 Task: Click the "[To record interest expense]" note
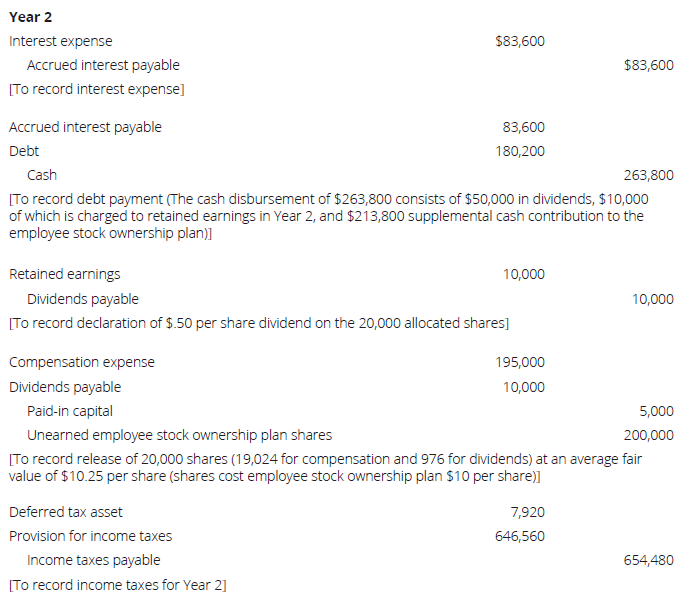(96, 89)
